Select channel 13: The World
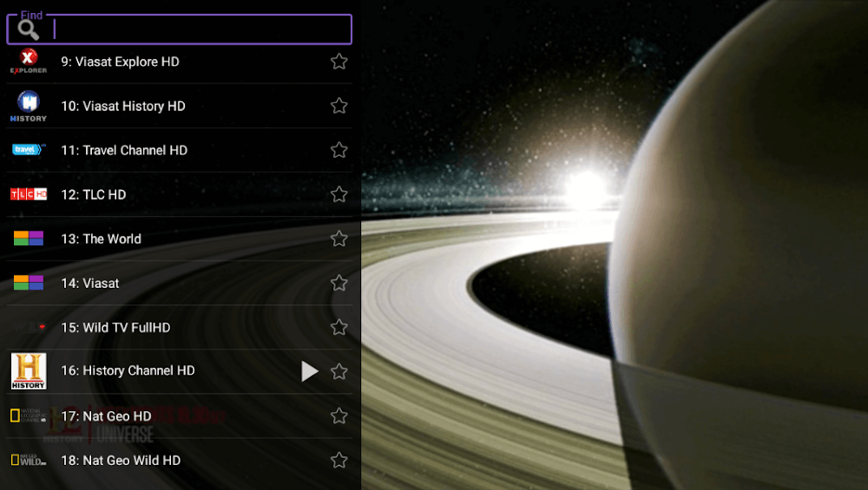This screenshot has height=490, width=868. pos(101,238)
